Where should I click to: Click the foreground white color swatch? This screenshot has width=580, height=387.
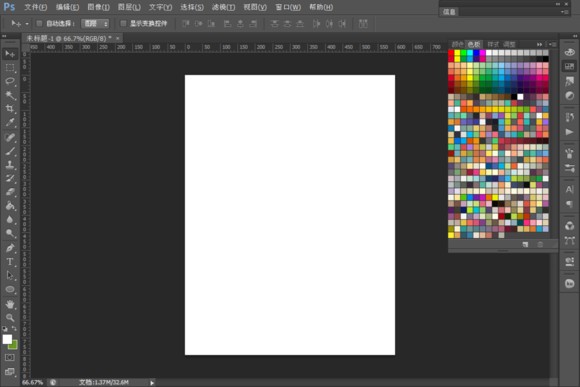click(7, 339)
